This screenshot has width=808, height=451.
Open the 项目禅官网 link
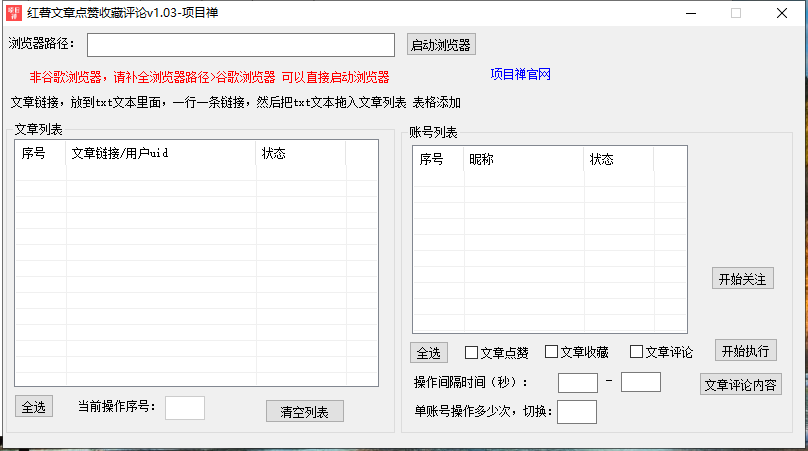521,75
